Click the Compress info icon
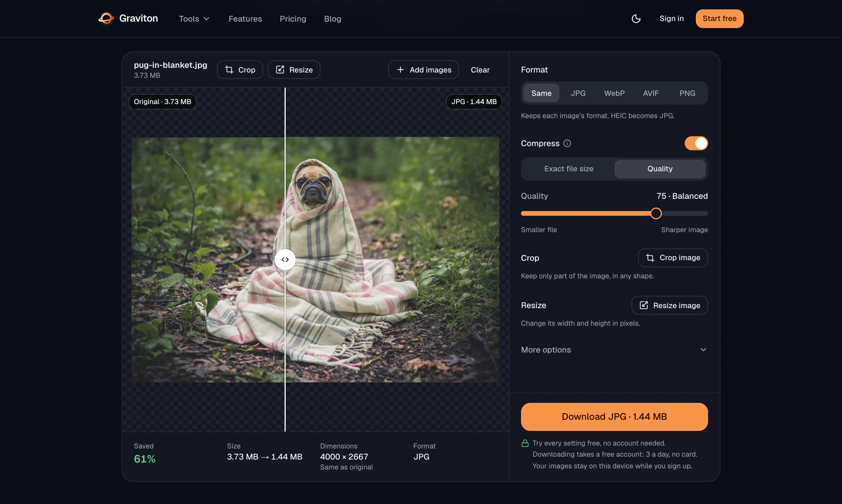The image size is (842, 504). pyautogui.click(x=567, y=143)
